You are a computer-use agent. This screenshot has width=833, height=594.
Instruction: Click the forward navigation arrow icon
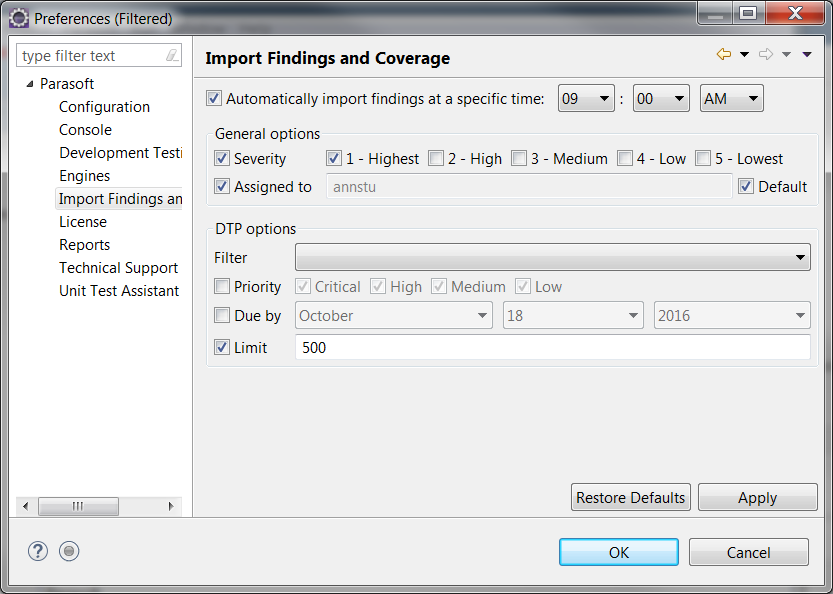click(766, 54)
